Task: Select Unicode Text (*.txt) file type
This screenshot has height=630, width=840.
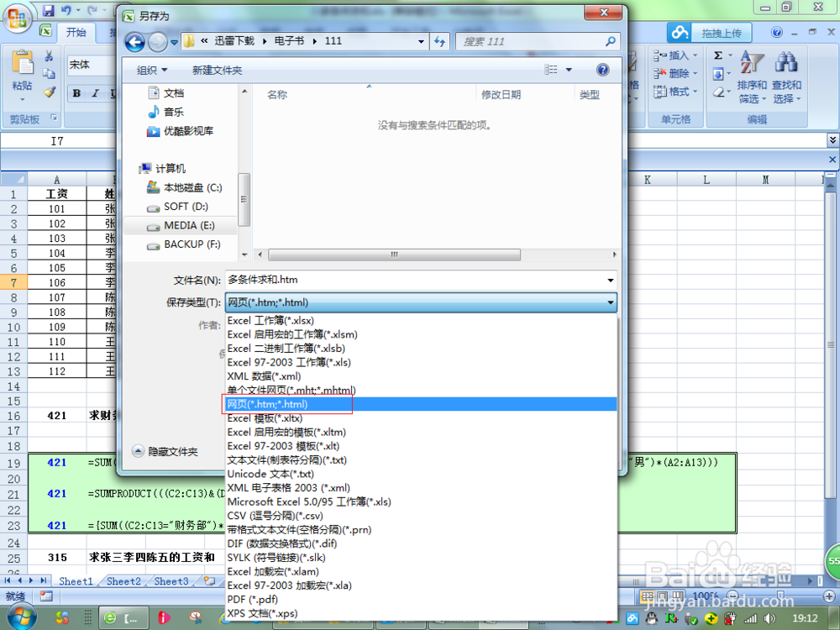Action: pos(270,474)
